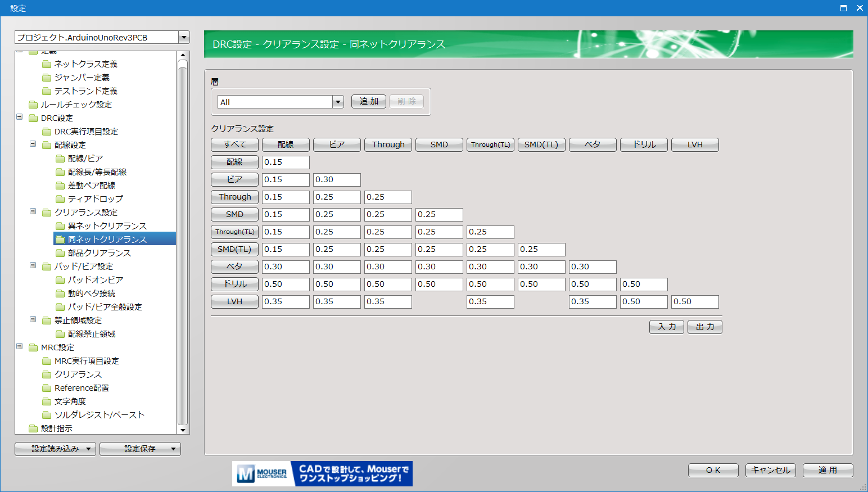Image resolution: width=868 pixels, height=492 pixels.
Task: Open the 設定保存 dropdown button
Action: coord(140,449)
